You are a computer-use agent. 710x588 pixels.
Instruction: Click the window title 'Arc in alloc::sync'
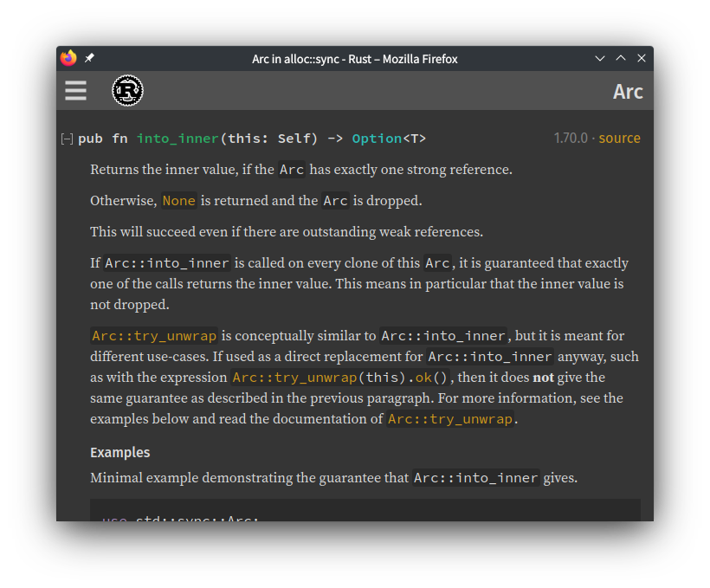coord(295,59)
